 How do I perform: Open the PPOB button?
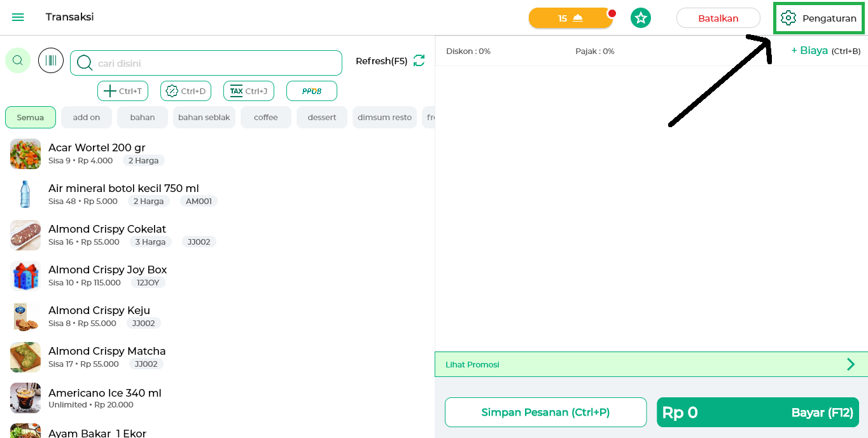point(312,91)
